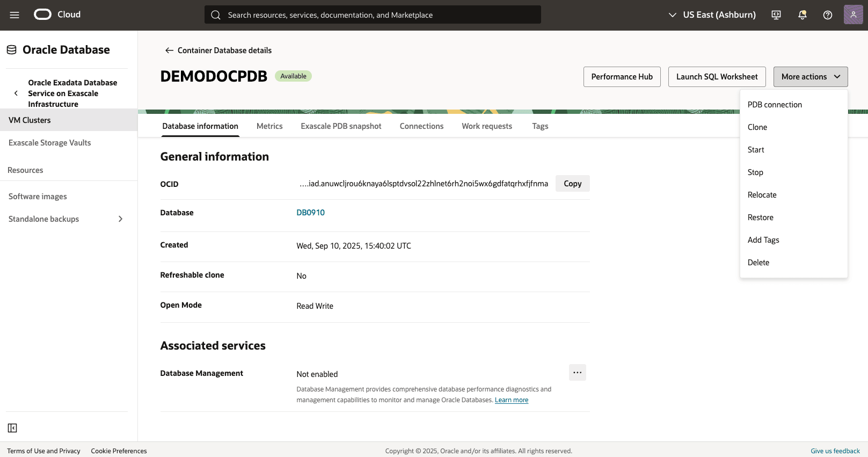This screenshot has width=868, height=457.
Task: Select the OCID string text
Action: click(424, 184)
